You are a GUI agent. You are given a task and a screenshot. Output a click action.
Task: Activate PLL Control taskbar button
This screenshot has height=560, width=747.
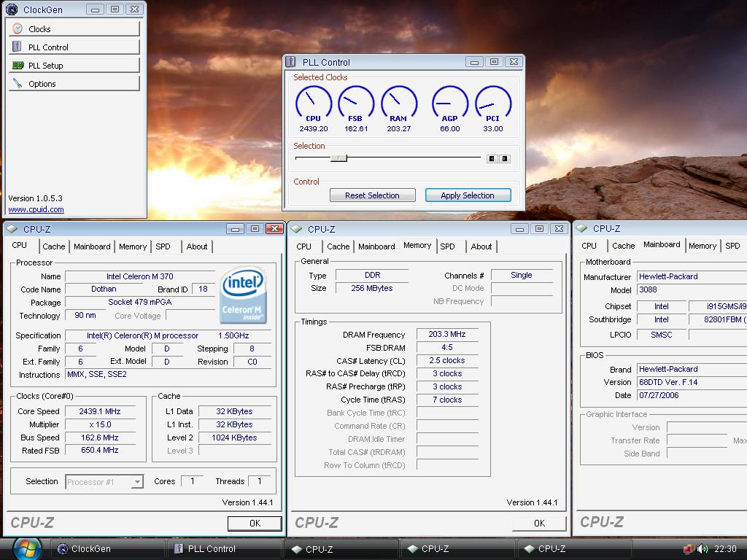coord(225,549)
